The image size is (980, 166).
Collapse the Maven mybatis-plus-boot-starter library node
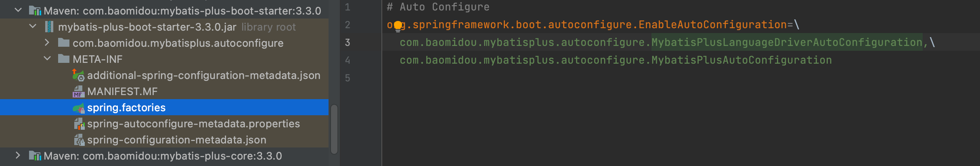(x=18, y=10)
